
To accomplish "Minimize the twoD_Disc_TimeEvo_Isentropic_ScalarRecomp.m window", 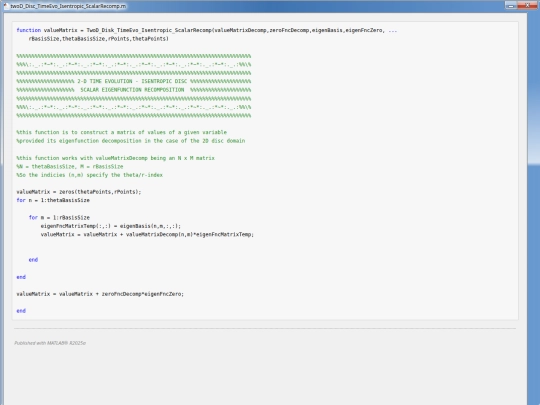I will click(511, 5).
